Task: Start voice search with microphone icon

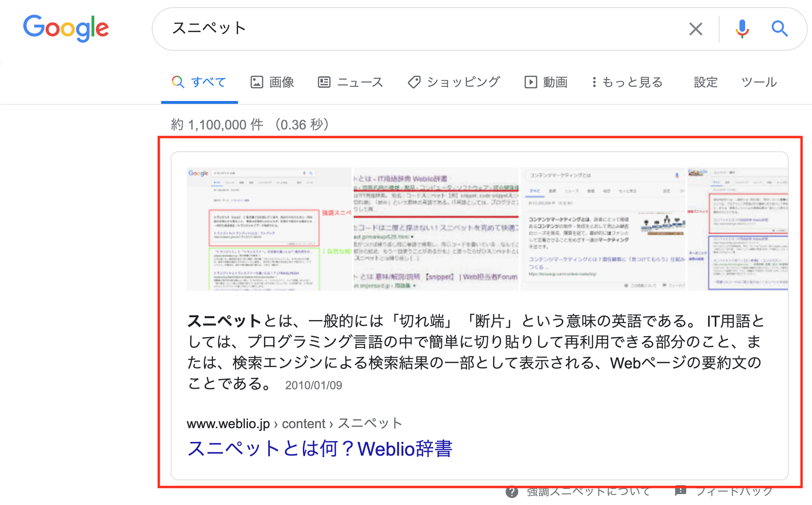Action: 742,29
